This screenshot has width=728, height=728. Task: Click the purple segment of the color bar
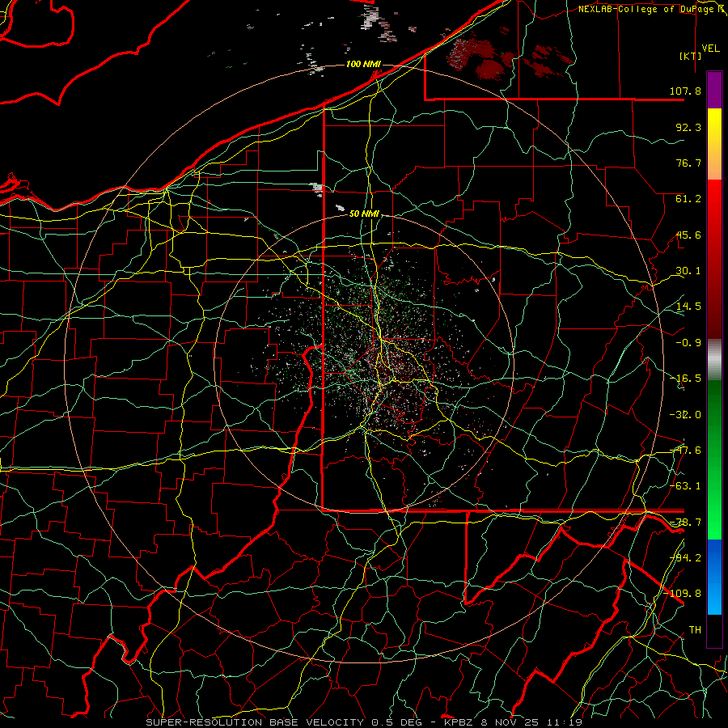coord(714,90)
